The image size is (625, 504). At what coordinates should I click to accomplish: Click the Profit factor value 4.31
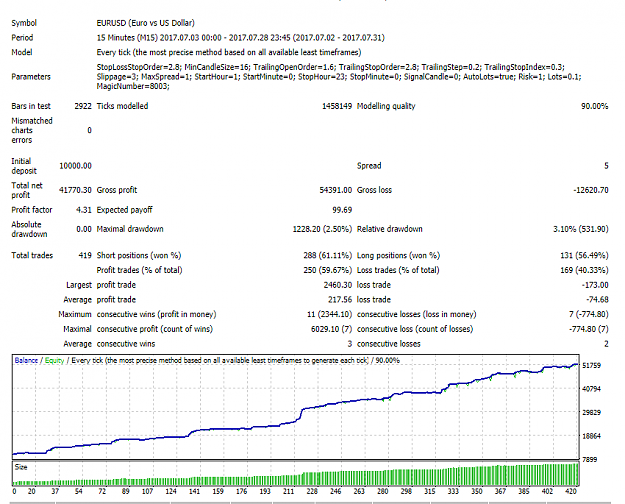(84, 210)
